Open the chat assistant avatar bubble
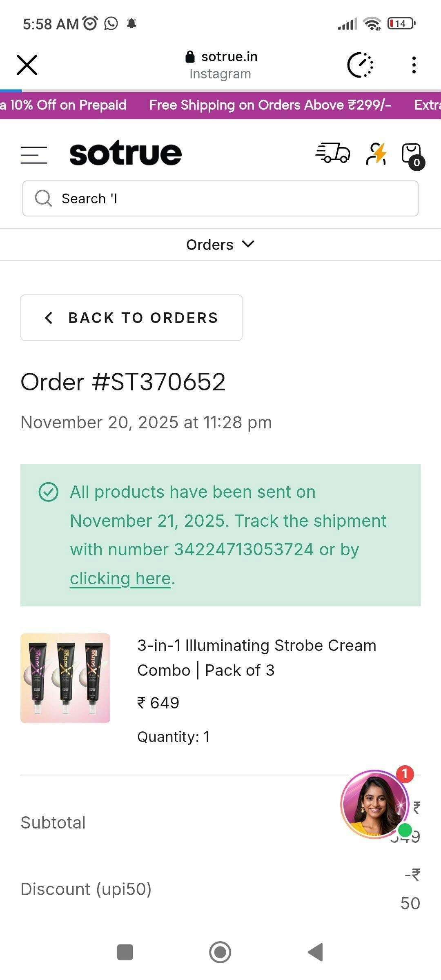The height and width of the screenshot is (980, 441). coord(375,804)
